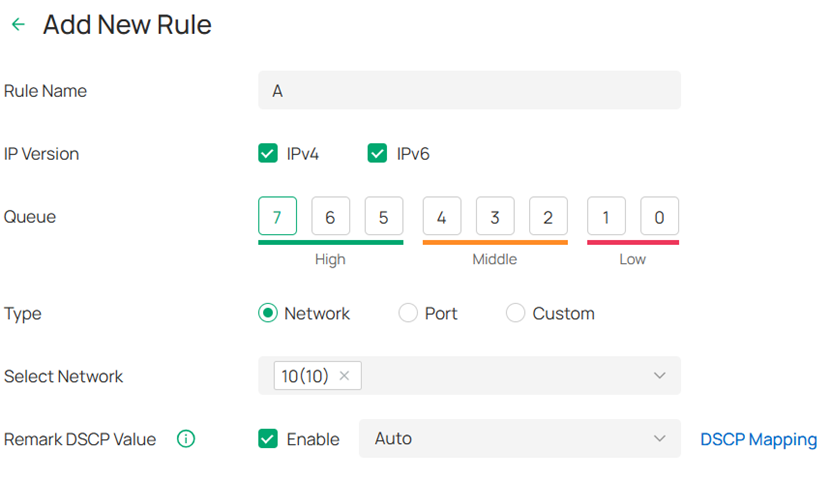Remove the 10(10) network tag

pos(344,376)
